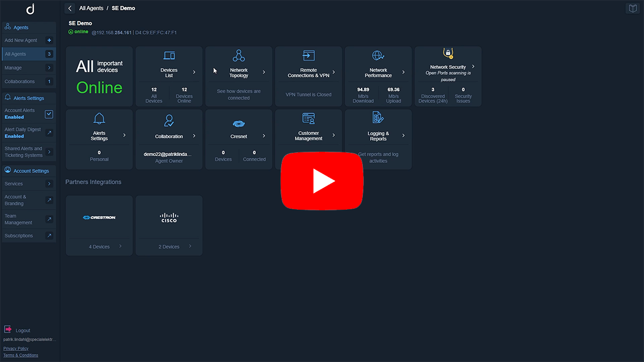The height and width of the screenshot is (362, 644).
Task: Click the Network Topology nodes icon
Action: point(238,55)
